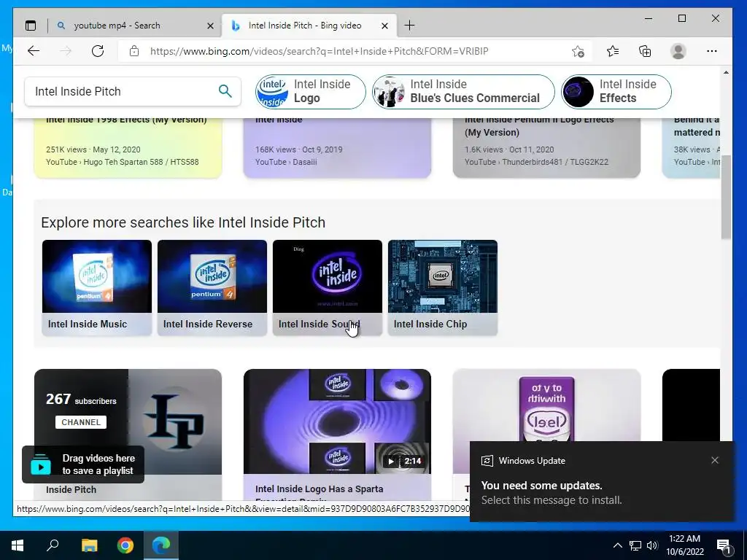Open a new tab with plus button
This screenshot has height=560, width=747.
click(409, 26)
